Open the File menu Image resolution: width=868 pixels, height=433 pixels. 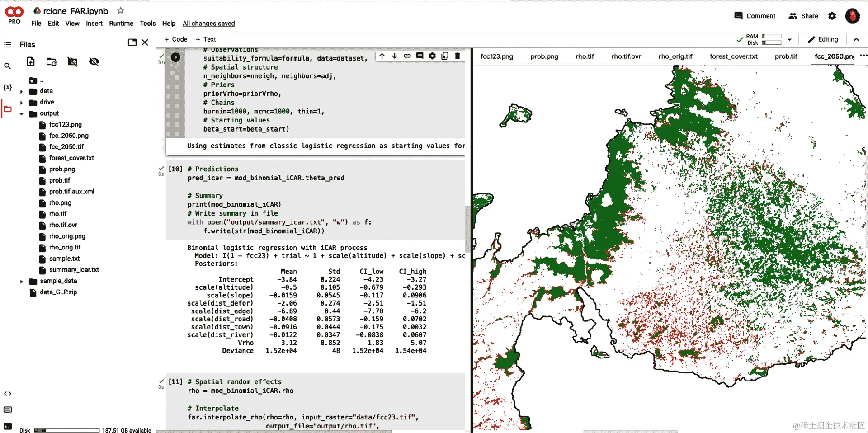(36, 24)
